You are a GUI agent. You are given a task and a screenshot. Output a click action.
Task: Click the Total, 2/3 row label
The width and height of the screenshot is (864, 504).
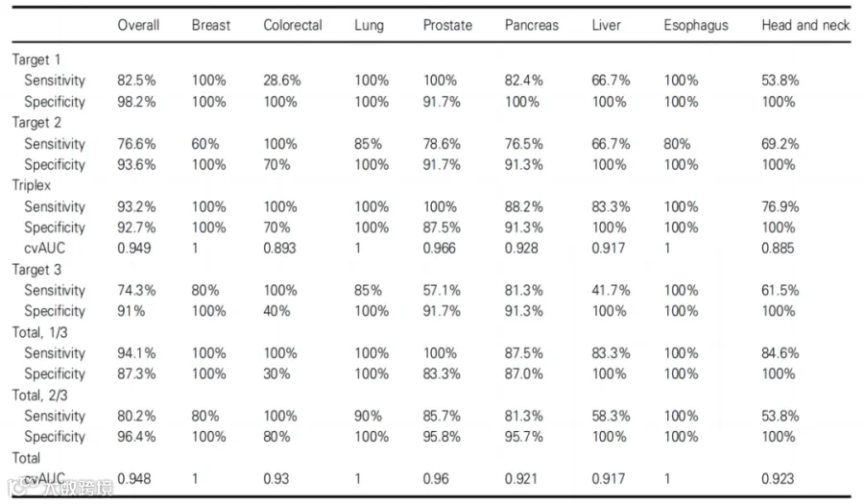coord(39,396)
